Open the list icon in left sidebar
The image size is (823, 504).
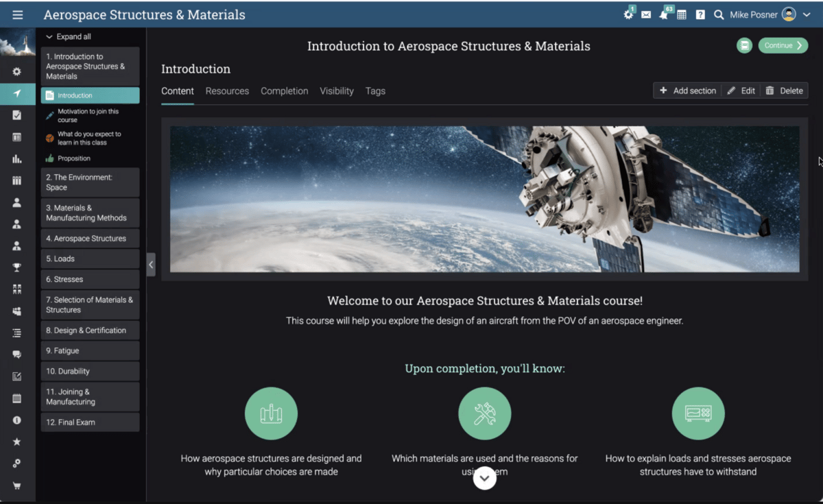(x=17, y=333)
